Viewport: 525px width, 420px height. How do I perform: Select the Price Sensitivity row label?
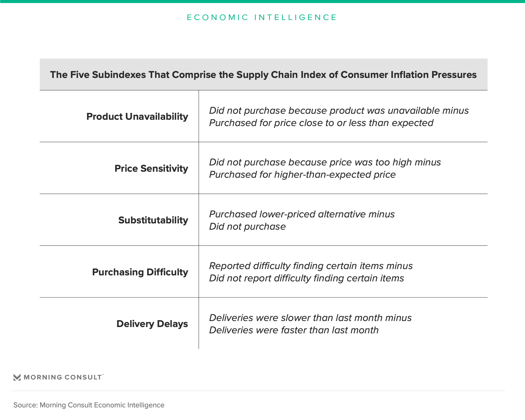pos(151,168)
